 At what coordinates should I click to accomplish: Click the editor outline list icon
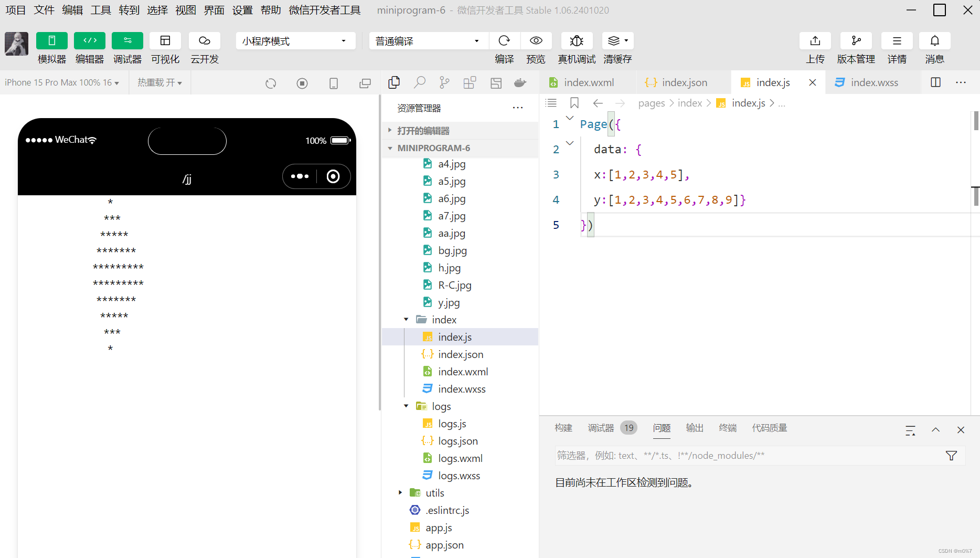click(x=551, y=103)
